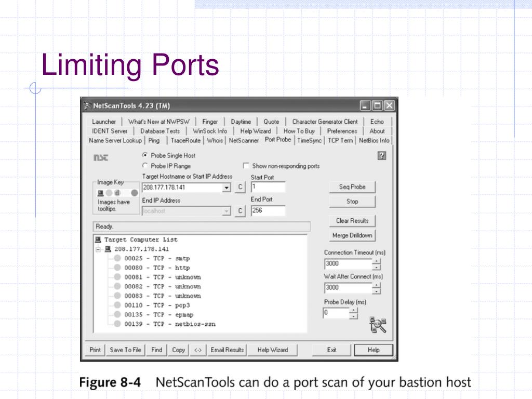
Task: Click the End Port input field
Action: pos(268,210)
